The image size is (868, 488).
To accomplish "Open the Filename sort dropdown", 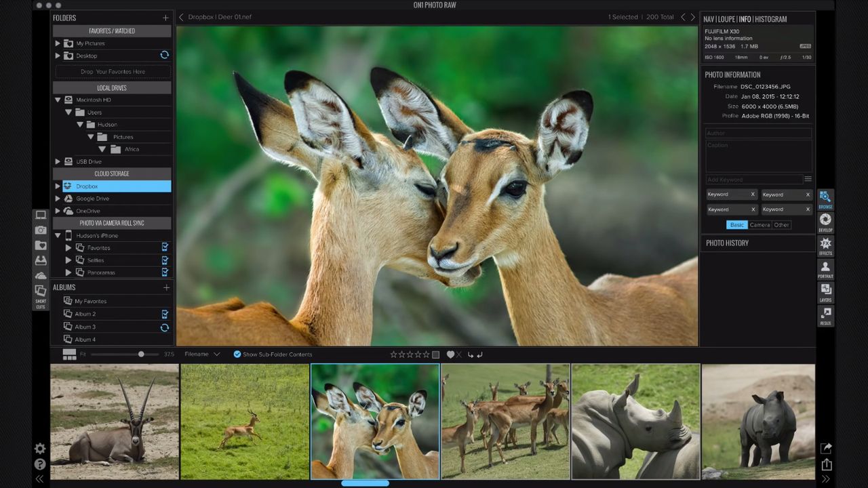I will point(203,354).
